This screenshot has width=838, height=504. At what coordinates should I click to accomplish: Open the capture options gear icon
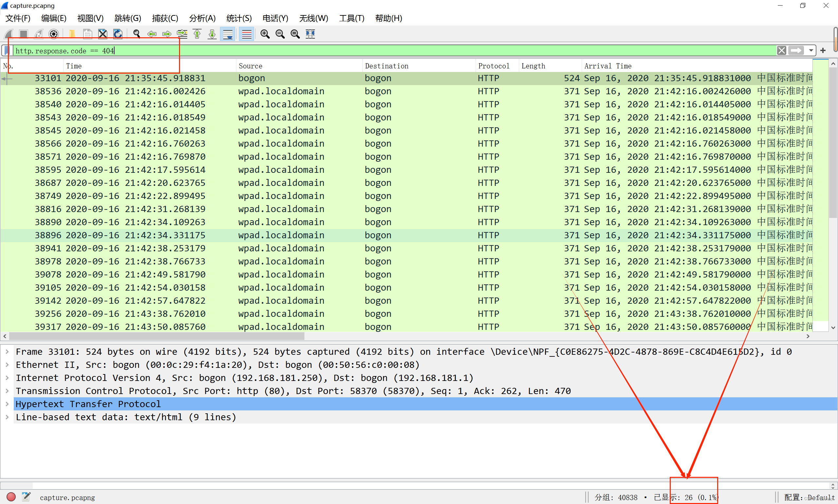pos(54,34)
